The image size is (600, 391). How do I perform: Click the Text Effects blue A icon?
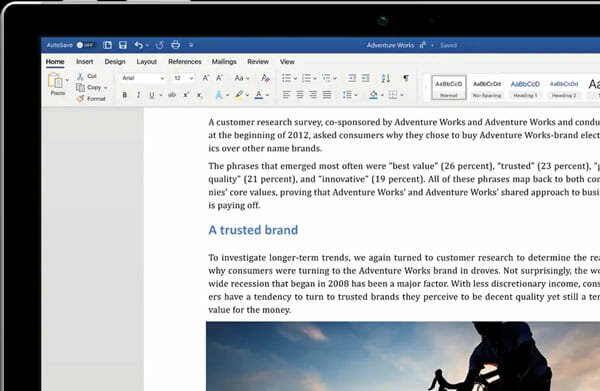click(x=219, y=95)
